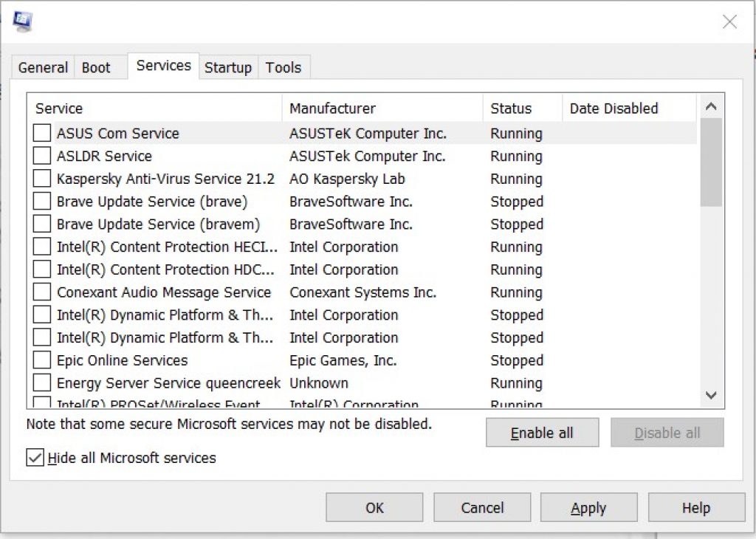The height and width of the screenshot is (539, 756).
Task: Open Help for system configuration
Action: (x=695, y=507)
